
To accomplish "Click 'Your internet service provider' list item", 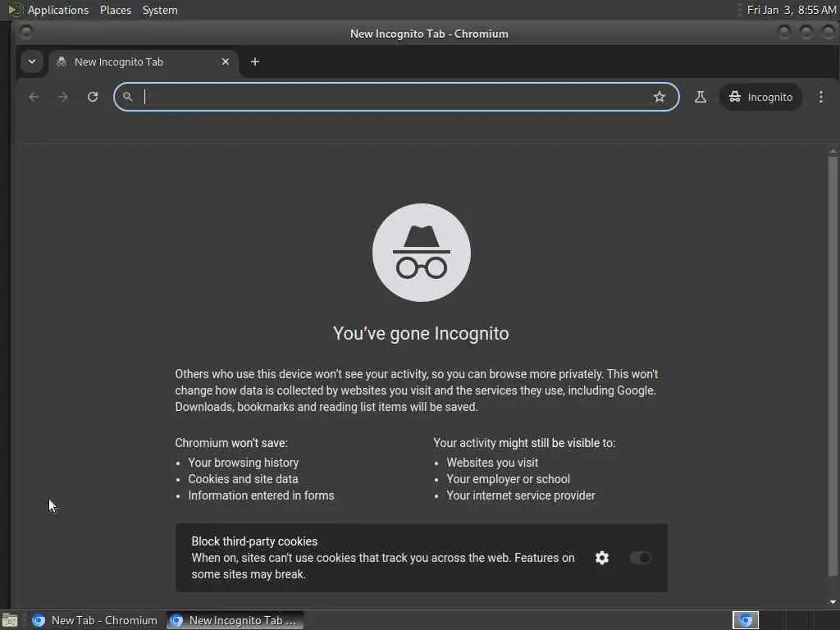I will [x=521, y=495].
